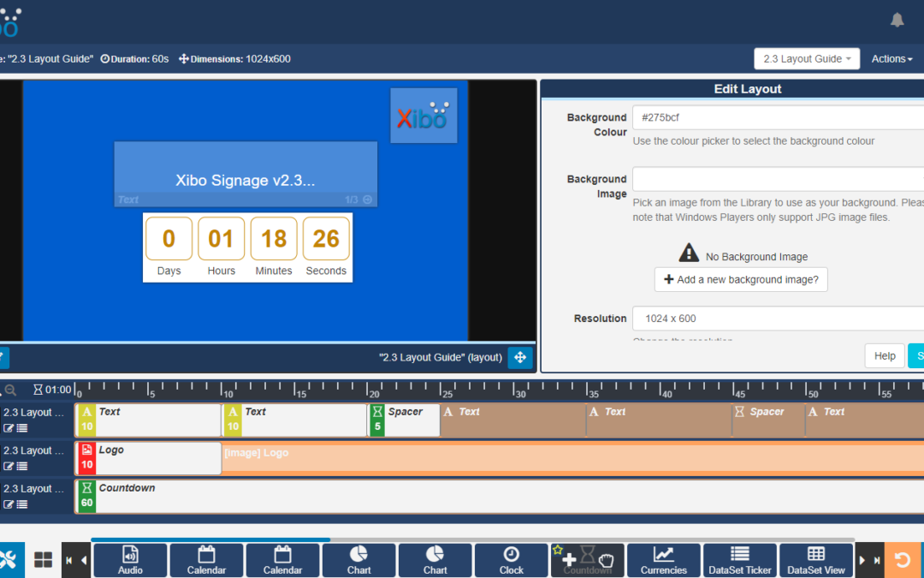Click the 01:00 timeline duration label
Image resolution: width=924 pixels, height=578 pixels.
pyautogui.click(x=52, y=390)
